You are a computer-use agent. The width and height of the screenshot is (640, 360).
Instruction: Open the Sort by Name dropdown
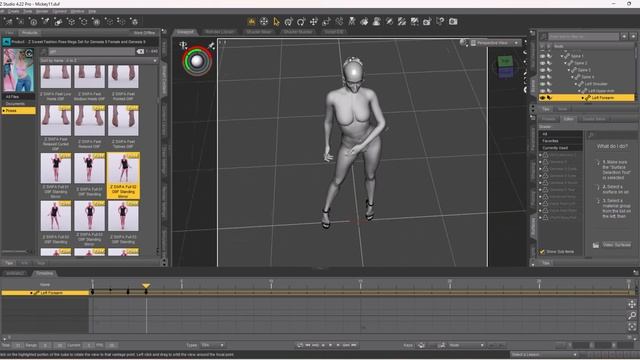(98, 60)
